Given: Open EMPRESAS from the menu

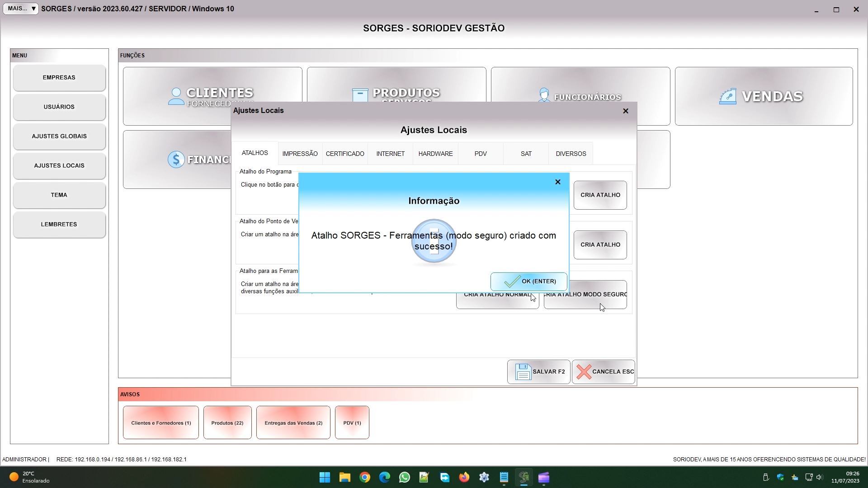Looking at the screenshot, I should [59, 78].
